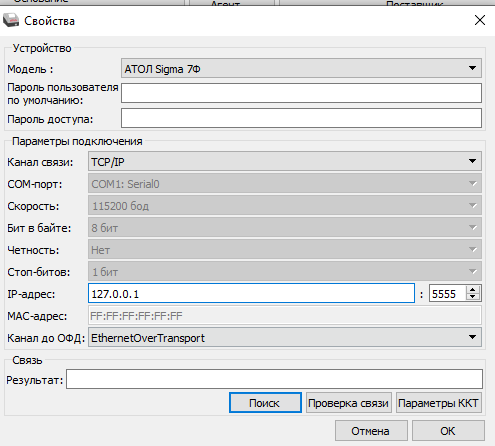The height and width of the screenshot is (446, 495).
Task: Click the Модель : label
Action: coord(30,69)
